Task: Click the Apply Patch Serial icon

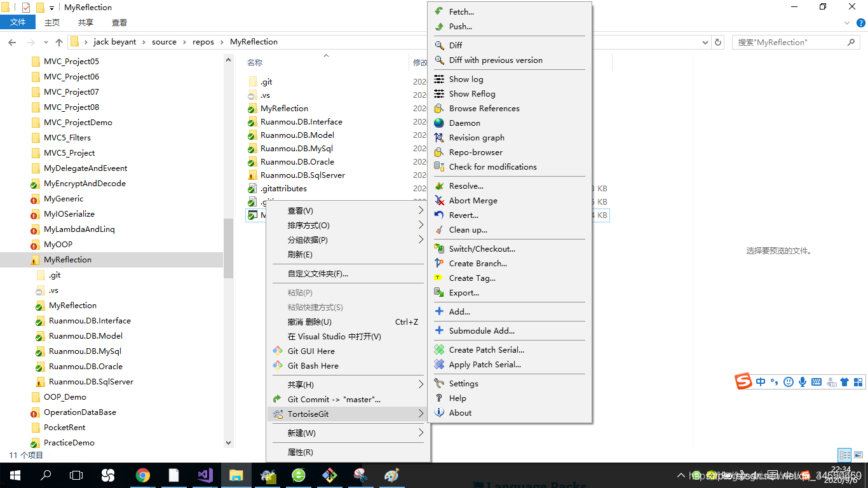Action: click(x=439, y=364)
